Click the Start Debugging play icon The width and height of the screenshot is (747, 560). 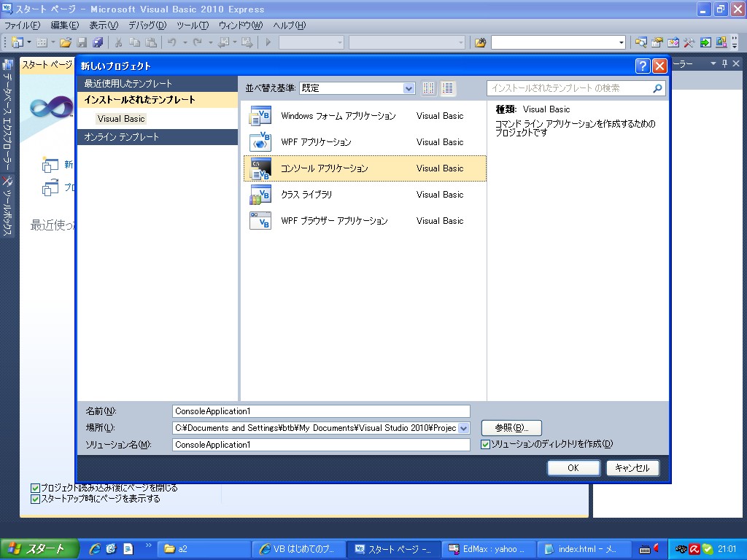(x=268, y=43)
